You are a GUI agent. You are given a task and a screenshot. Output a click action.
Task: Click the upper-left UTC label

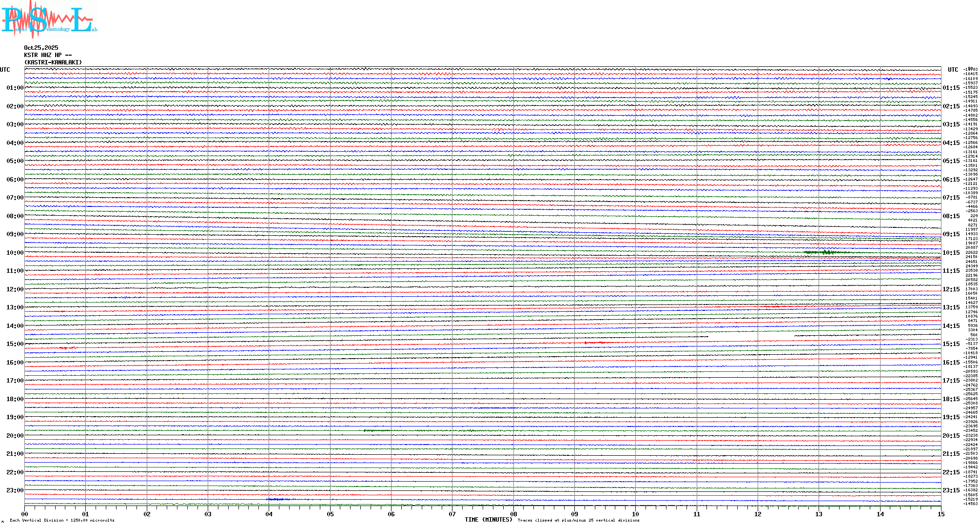tap(5, 70)
